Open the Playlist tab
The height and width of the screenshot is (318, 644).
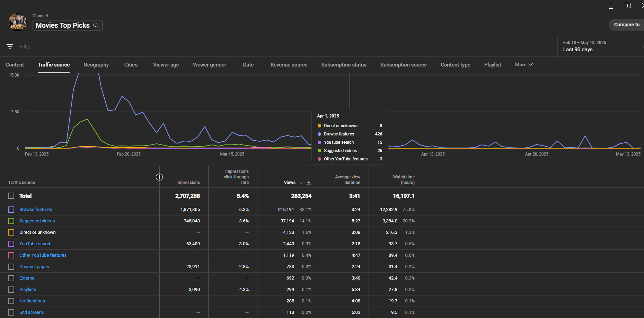(493, 65)
